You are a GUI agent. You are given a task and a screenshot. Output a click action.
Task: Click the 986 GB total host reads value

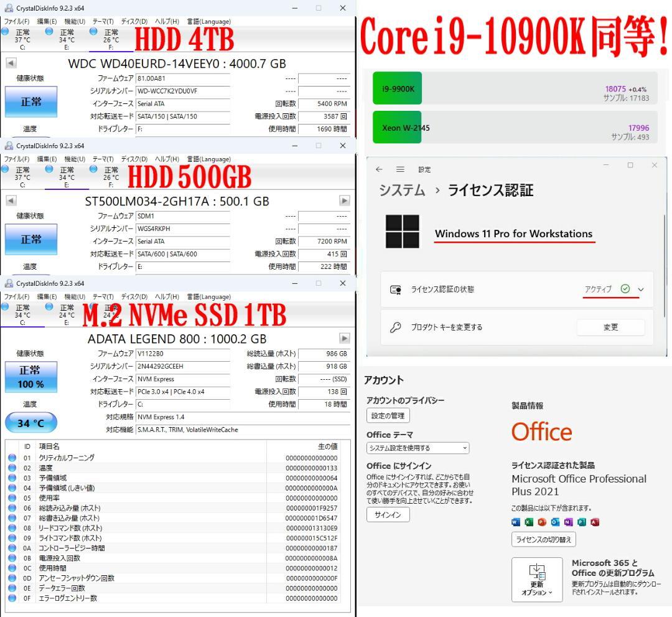(x=324, y=354)
